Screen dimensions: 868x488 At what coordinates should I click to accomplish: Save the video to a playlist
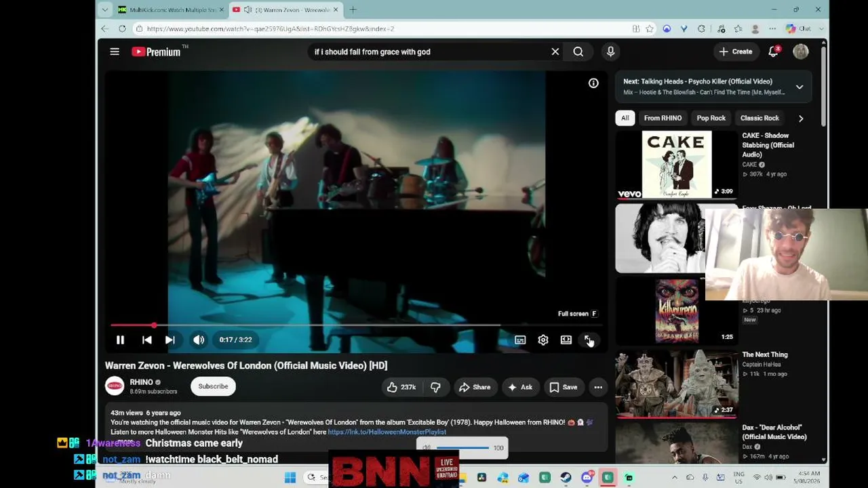click(x=563, y=387)
